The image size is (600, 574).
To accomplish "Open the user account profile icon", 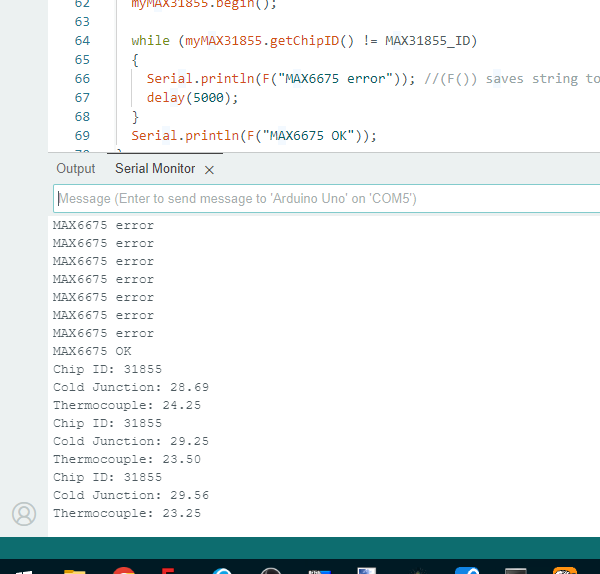I will [x=24, y=514].
